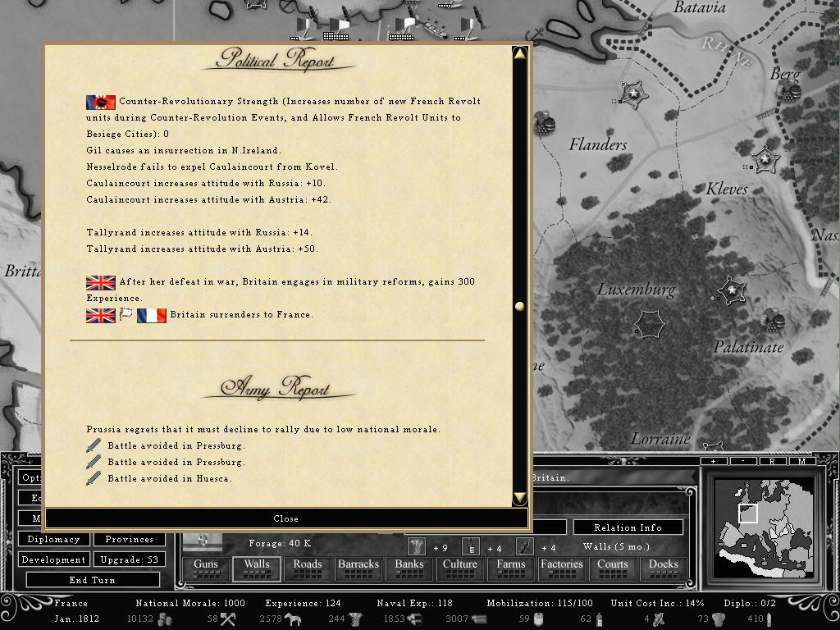Click 'Tallyrand increases attitude with Austria: +50.'
Image resolution: width=840 pixels, height=630 pixels.
pyautogui.click(x=203, y=249)
